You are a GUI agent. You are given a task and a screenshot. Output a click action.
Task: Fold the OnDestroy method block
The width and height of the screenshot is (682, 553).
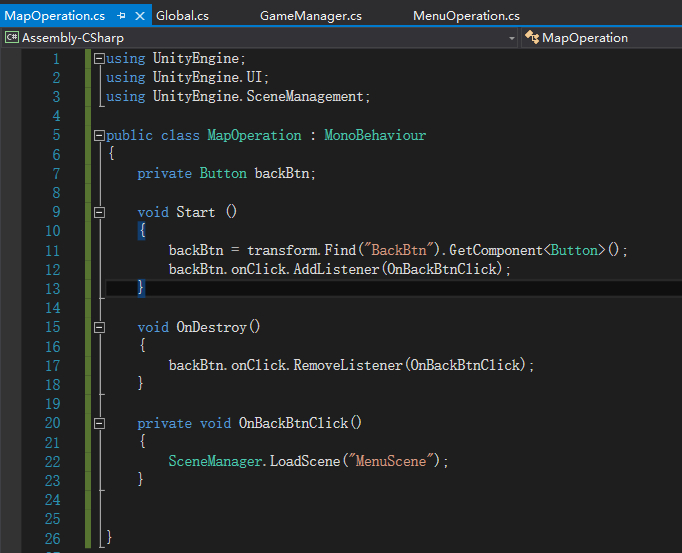[99, 327]
